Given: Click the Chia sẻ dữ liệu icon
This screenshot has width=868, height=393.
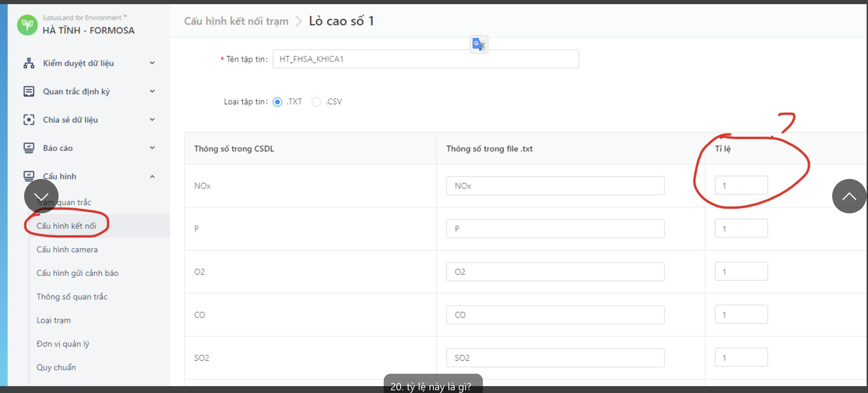Looking at the screenshot, I should pyautogui.click(x=29, y=120).
